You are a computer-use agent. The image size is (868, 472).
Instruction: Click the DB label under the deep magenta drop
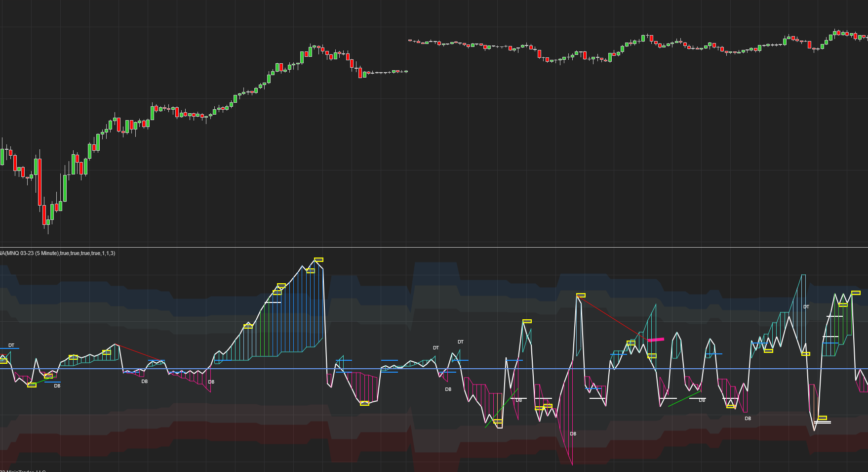[x=573, y=433]
